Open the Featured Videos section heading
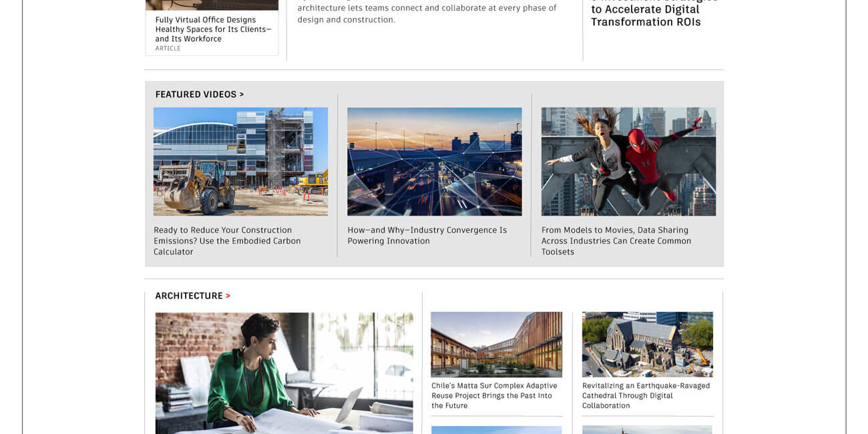The width and height of the screenshot is (868, 434). (195, 94)
